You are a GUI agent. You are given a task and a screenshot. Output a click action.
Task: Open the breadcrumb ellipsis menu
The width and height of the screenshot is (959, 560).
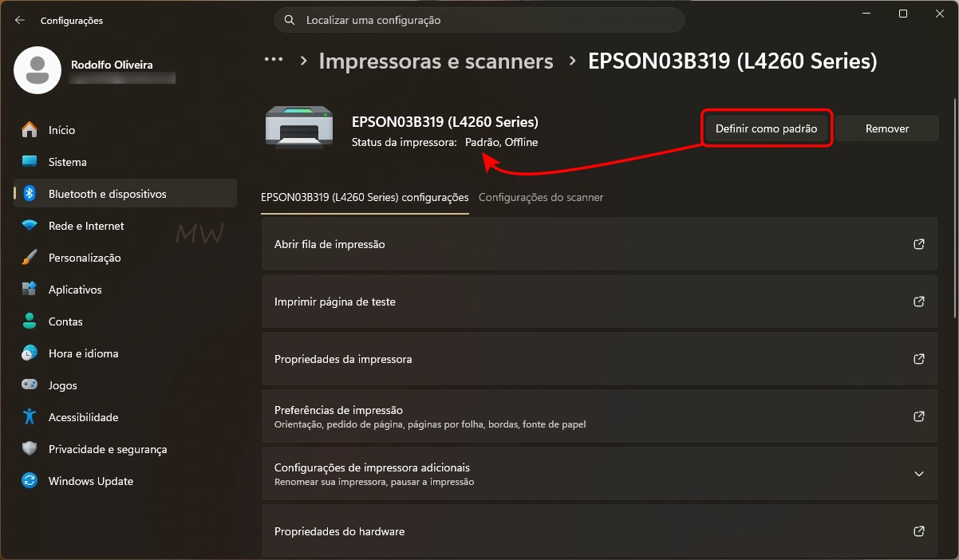(274, 60)
